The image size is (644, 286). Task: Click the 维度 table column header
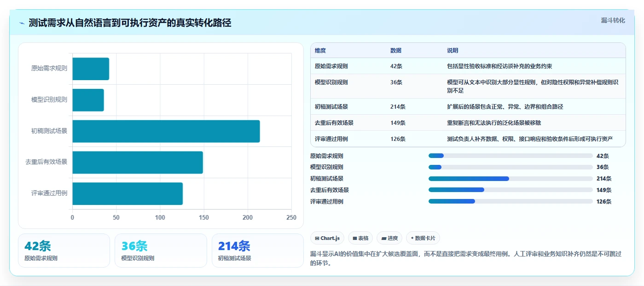[320, 51]
